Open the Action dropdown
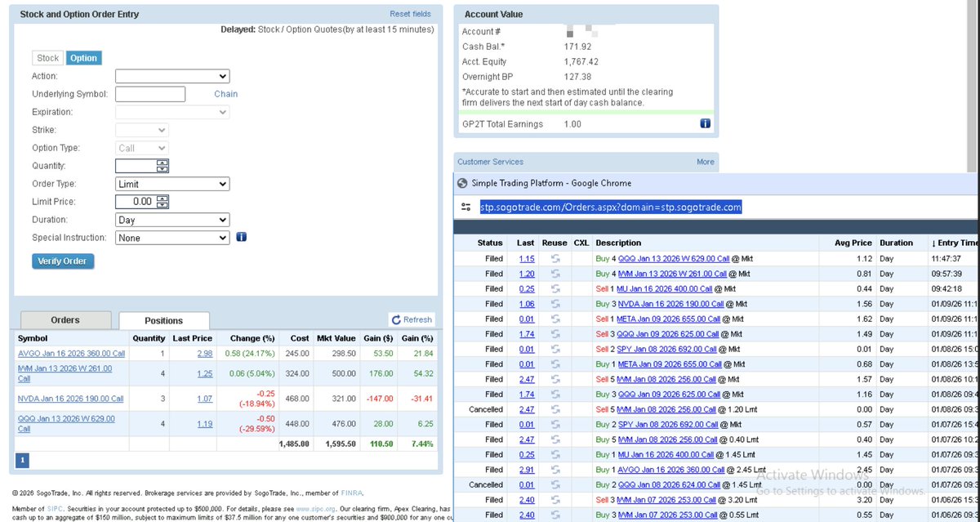Image resolution: width=980 pixels, height=522 pixels. [172, 76]
